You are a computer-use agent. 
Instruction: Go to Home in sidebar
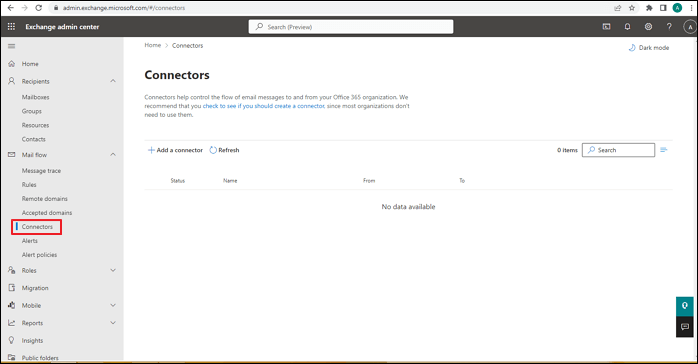(30, 64)
